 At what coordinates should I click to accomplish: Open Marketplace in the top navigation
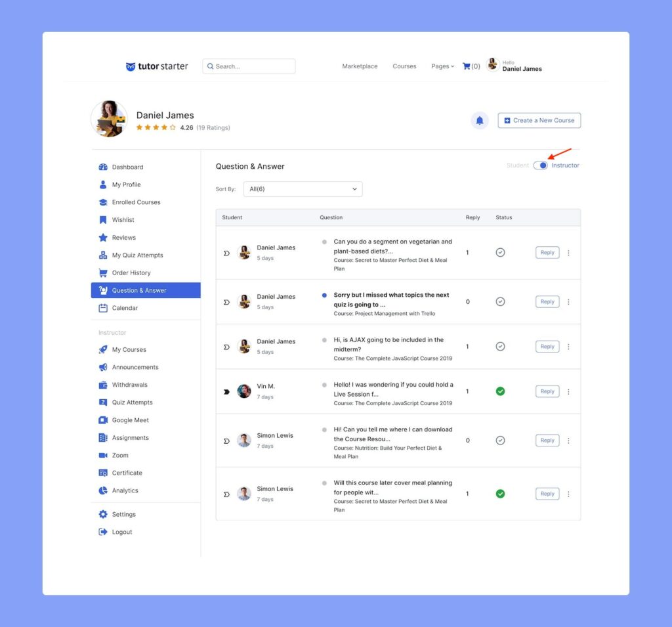[360, 66]
